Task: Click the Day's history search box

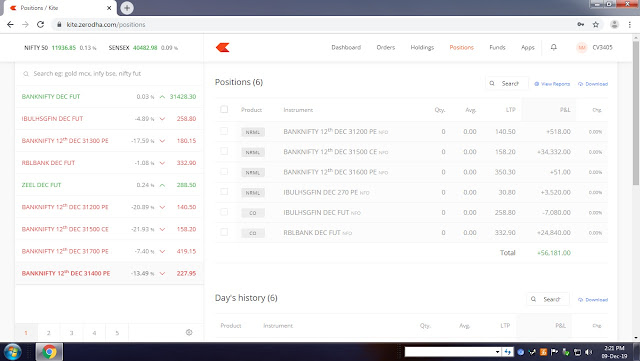Action: click(x=548, y=299)
